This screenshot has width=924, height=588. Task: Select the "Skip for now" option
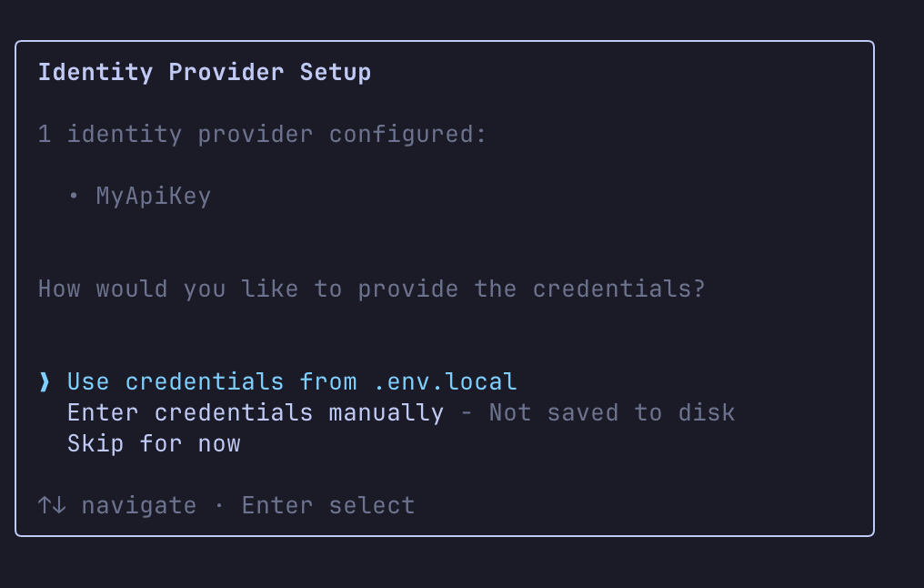(x=154, y=443)
